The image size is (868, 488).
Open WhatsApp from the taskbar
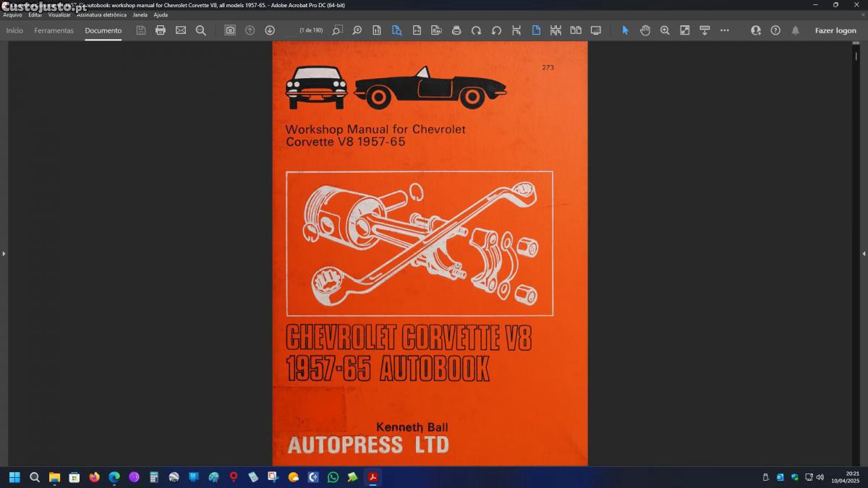click(333, 477)
